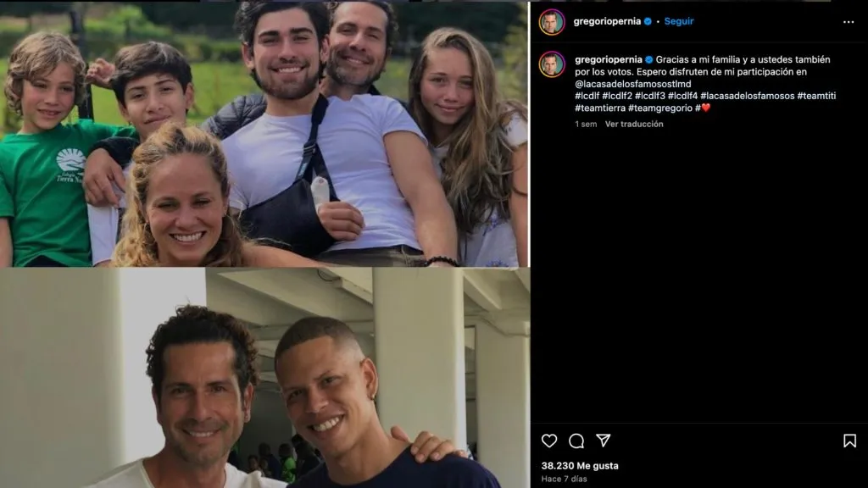Open the three-dot more options menu
The image size is (868, 488).
(x=849, y=21)
